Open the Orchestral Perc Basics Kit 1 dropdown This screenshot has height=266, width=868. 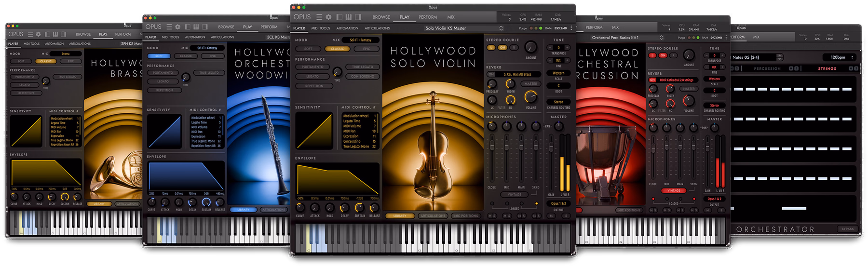coord(626,38)
